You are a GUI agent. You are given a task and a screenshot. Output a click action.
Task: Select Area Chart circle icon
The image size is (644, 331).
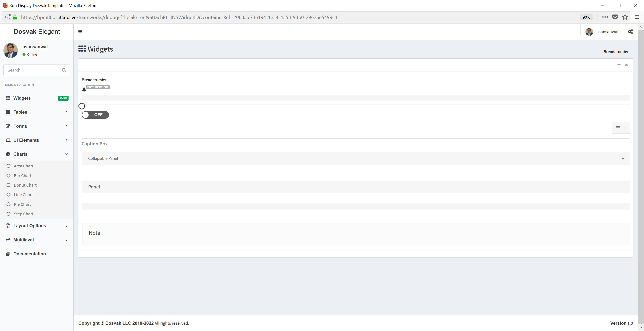coord(8,166)
